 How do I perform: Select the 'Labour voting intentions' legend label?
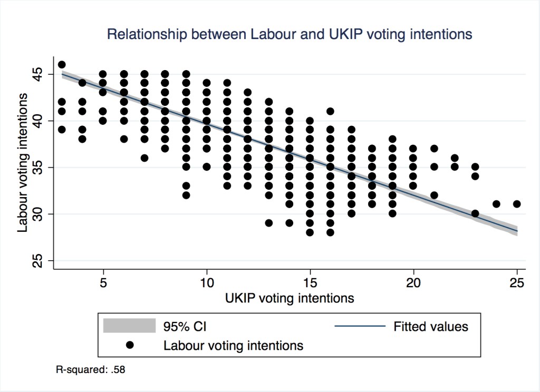click(x=234, y=346)
